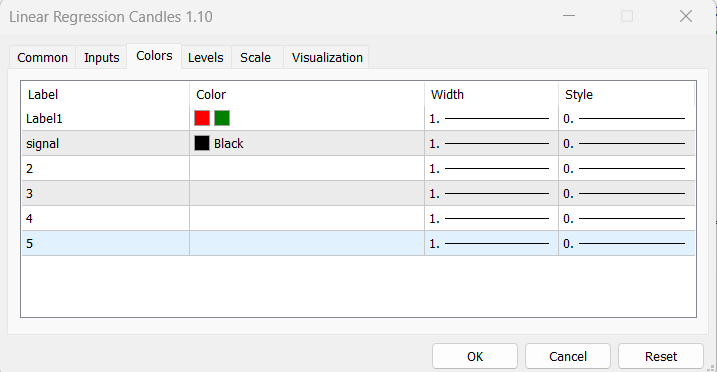The image size is (717, 372).
Task: Click the empty color cell of row 4
Action: pos(307,218)
